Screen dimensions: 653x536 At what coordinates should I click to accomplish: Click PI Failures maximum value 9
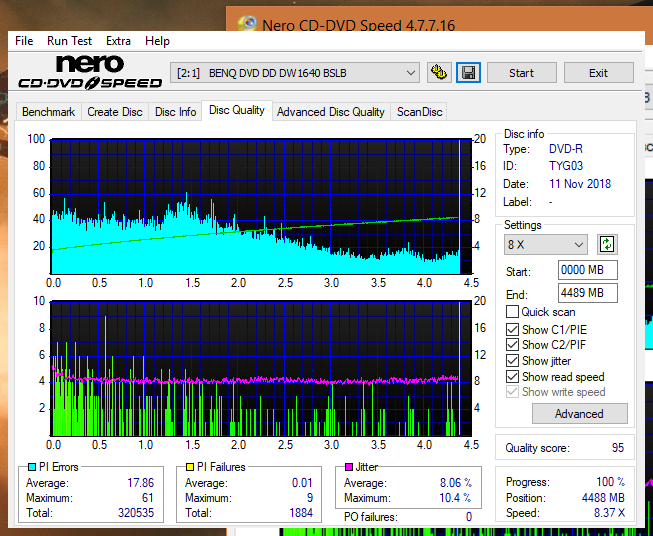coord(310,498)
